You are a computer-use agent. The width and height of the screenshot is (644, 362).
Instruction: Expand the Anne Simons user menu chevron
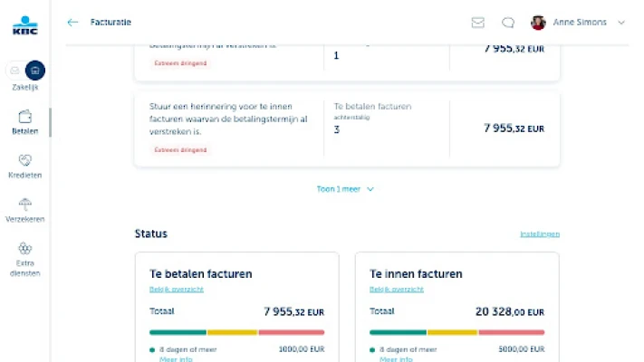[x=621, y=23]
